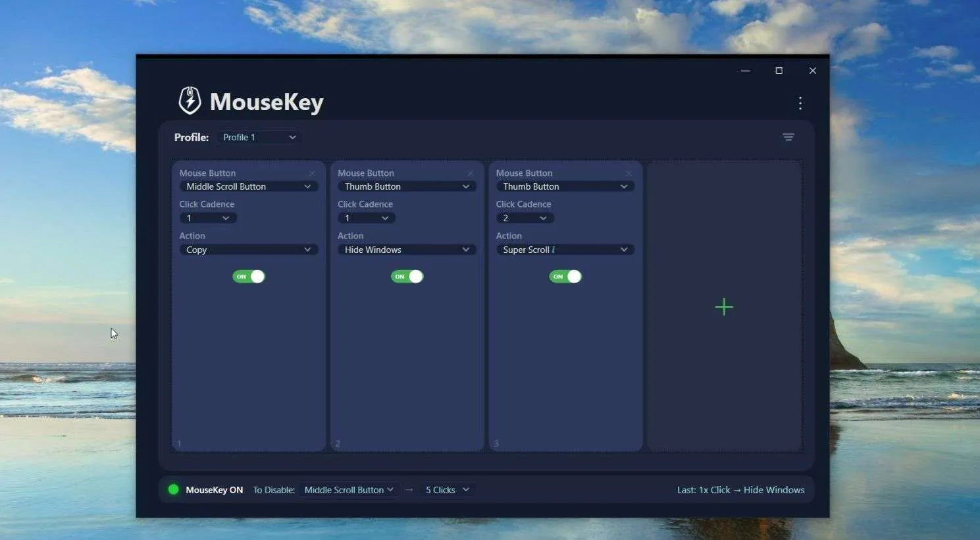Click the info icon next to Super Scroll

pos(554,250)
